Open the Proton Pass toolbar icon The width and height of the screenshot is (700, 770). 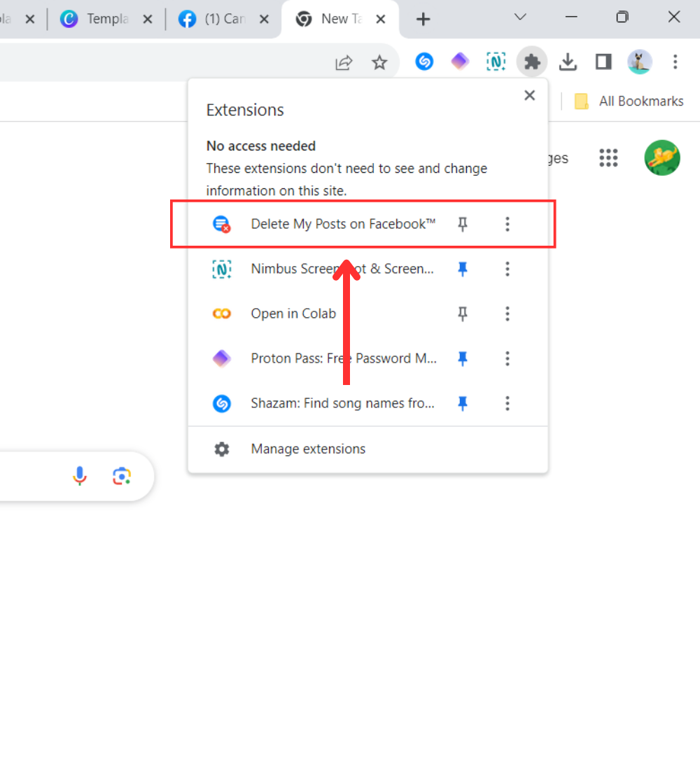[x=460, y=62]
